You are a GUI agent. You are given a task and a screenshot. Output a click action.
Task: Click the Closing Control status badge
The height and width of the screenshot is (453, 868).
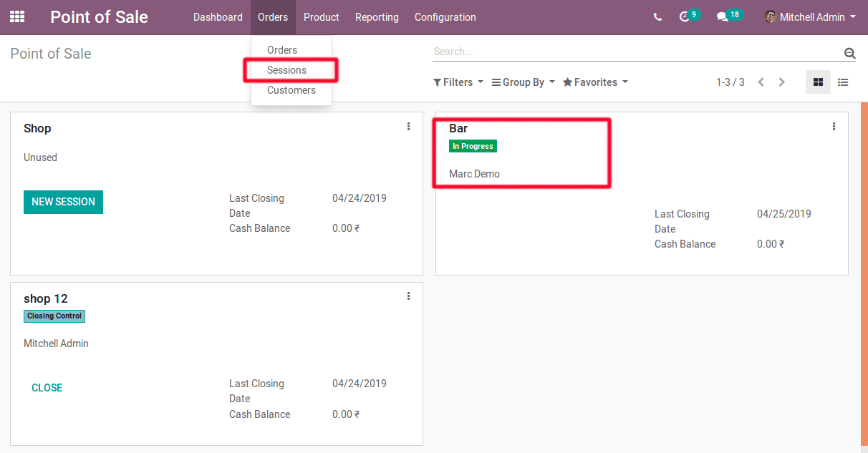coord(54,316)
